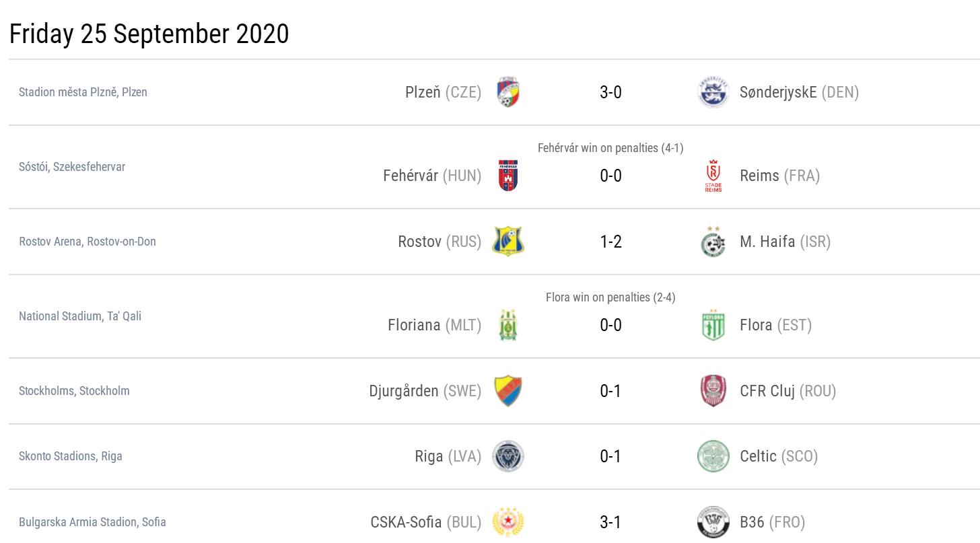Click the Djurgården team name
The width and height of the screenshot is (980, 543).
point(403,391)
